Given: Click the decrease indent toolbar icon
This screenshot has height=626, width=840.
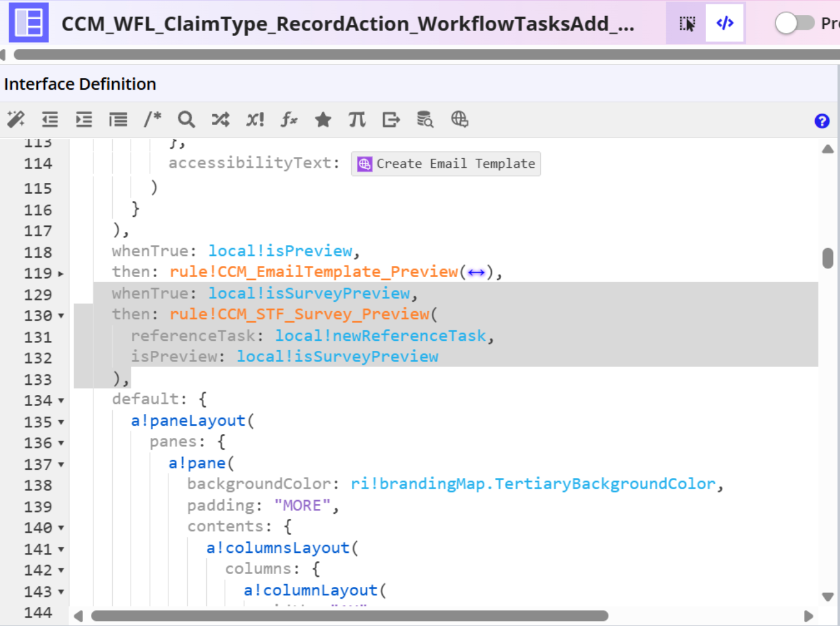Looking at the screenshot, I should point(50,119).
